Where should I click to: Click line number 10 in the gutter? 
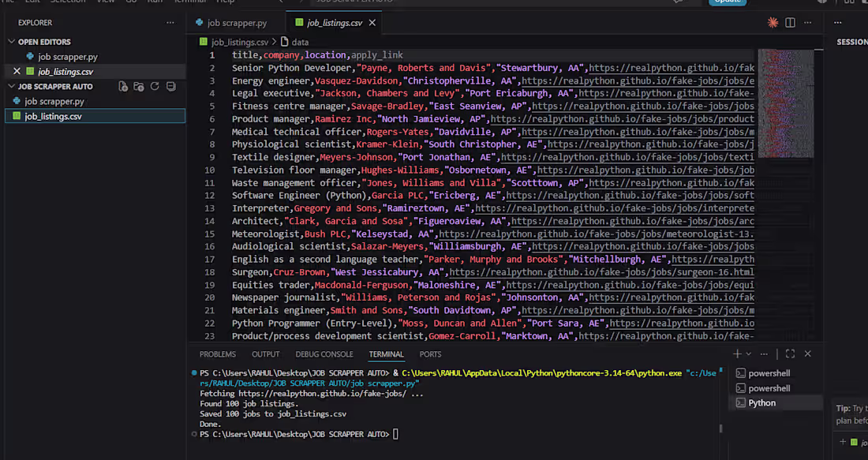[x=209, y=170]
